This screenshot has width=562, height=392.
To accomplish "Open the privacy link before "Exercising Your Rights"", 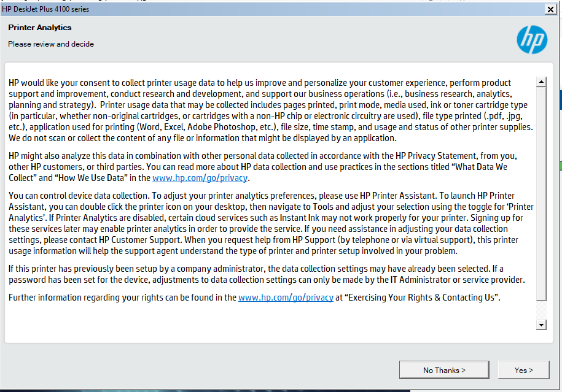I will (x=286, y=298).
